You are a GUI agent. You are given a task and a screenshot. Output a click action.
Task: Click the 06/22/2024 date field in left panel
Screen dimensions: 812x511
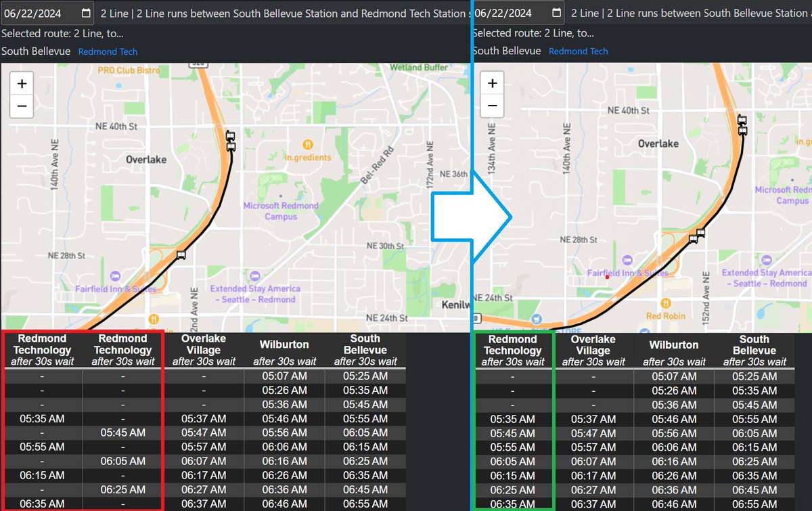(47, 13)
